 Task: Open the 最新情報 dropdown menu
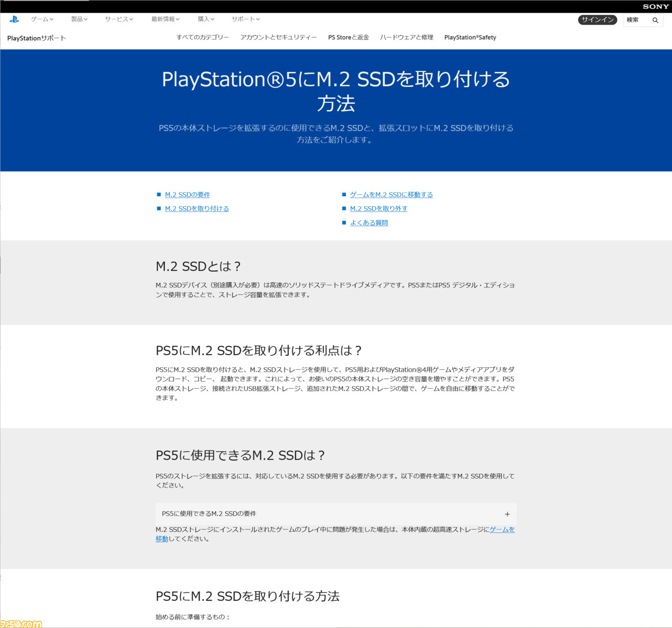click(165, 19)
